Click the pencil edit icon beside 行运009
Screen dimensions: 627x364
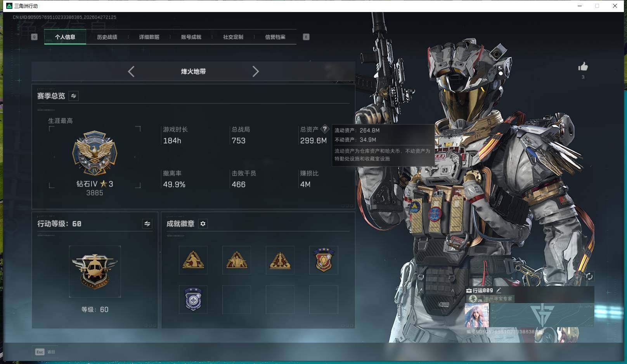click(x=498, y=290)
